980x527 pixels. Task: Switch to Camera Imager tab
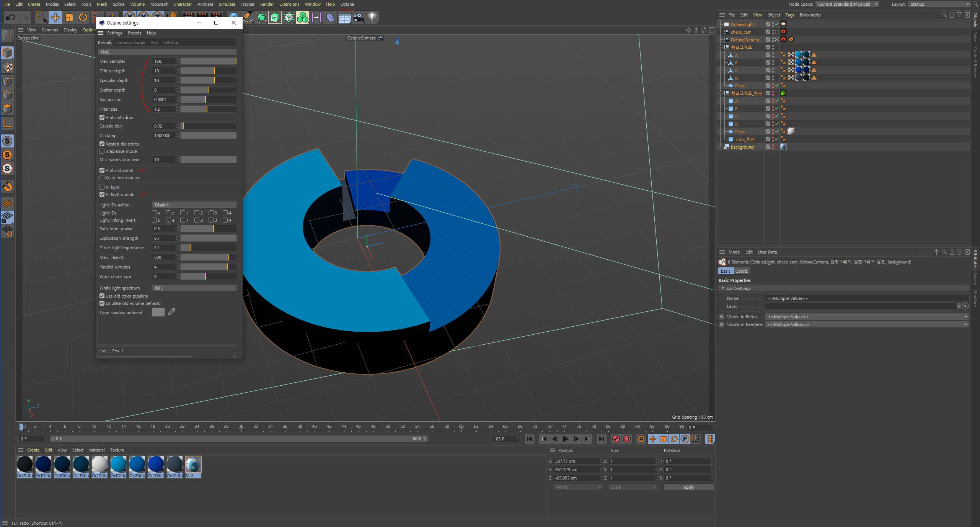point(131,43)
